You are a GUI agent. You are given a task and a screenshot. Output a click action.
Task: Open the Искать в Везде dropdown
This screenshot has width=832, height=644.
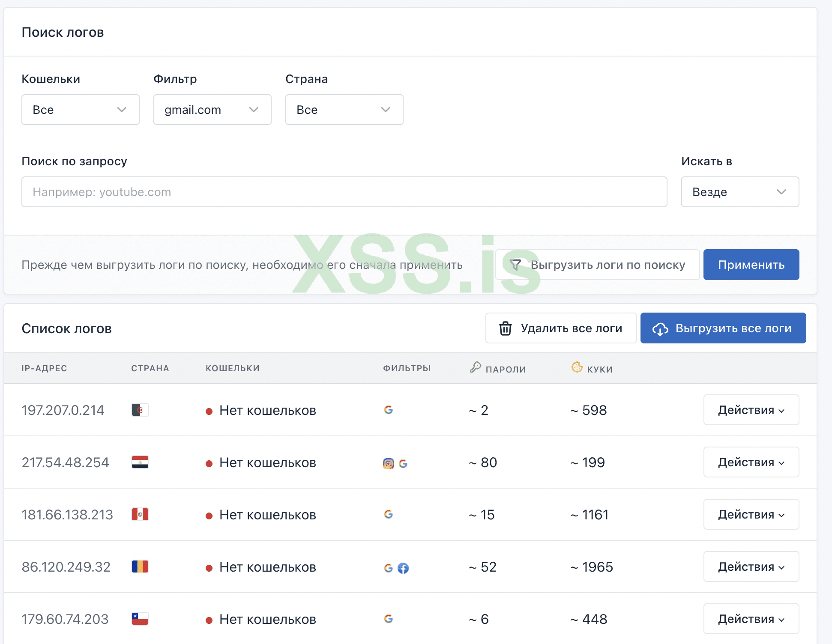740,192
